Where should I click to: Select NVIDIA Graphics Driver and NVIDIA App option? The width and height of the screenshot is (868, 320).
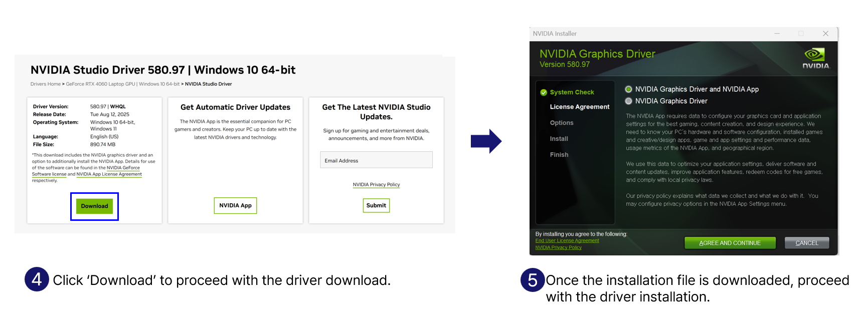[628, 89]
